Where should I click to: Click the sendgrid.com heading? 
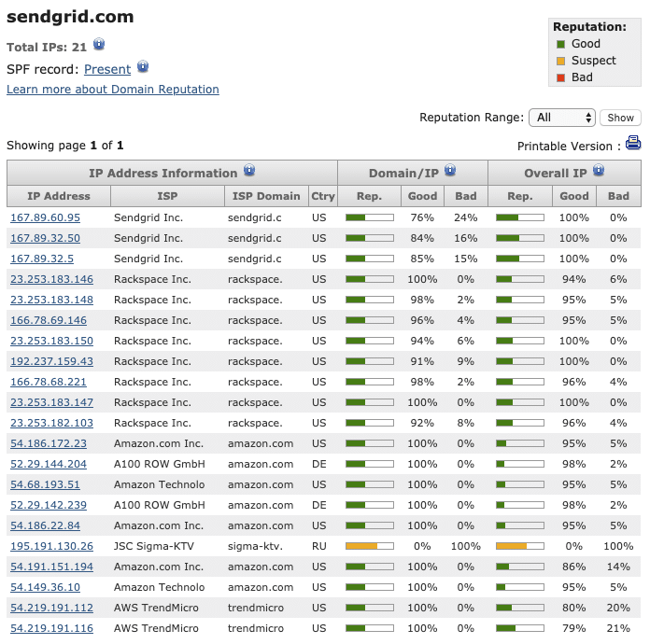click(x=70, y=17)
